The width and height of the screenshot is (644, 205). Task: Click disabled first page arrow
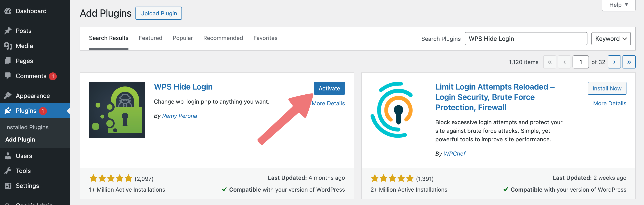[x=550, y=62]
